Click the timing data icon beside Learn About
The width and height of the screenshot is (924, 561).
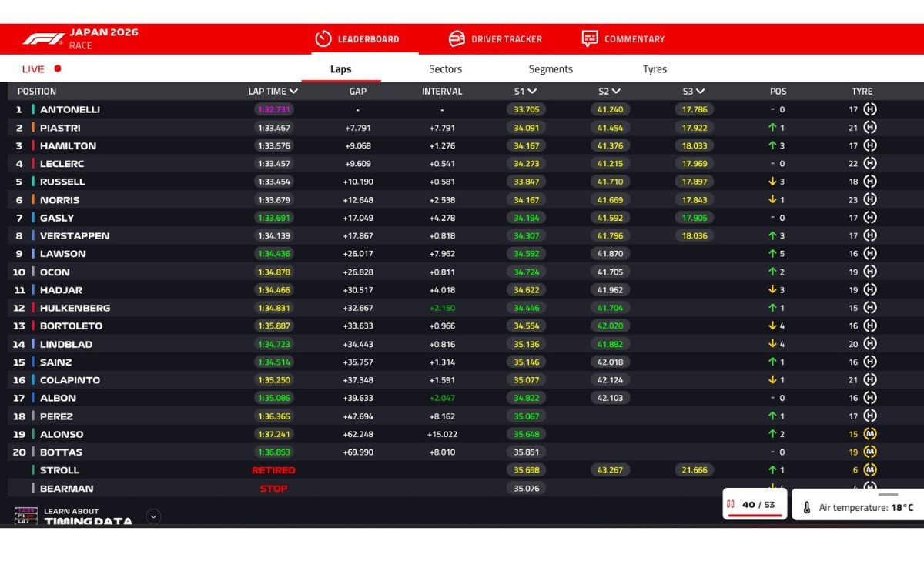(x=25, y=516)
